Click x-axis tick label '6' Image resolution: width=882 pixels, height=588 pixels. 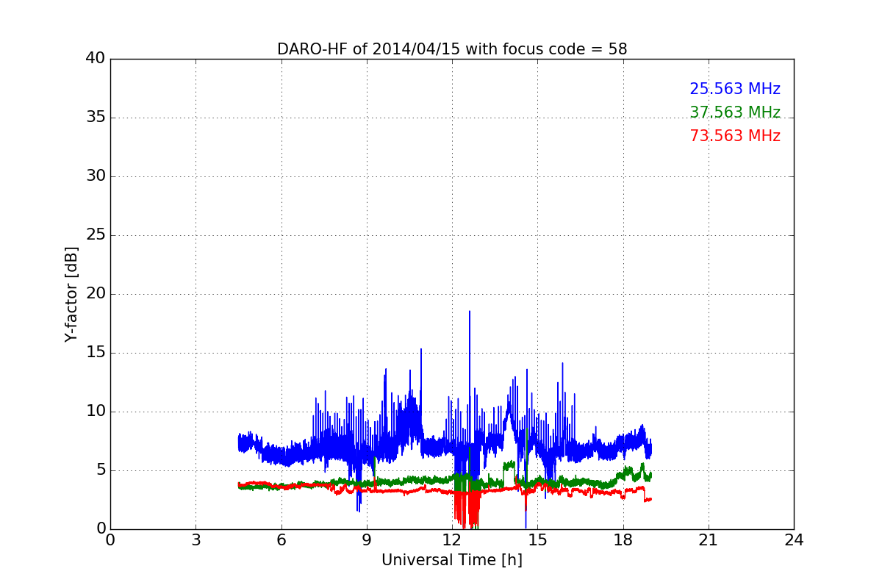tap(282, 540)
